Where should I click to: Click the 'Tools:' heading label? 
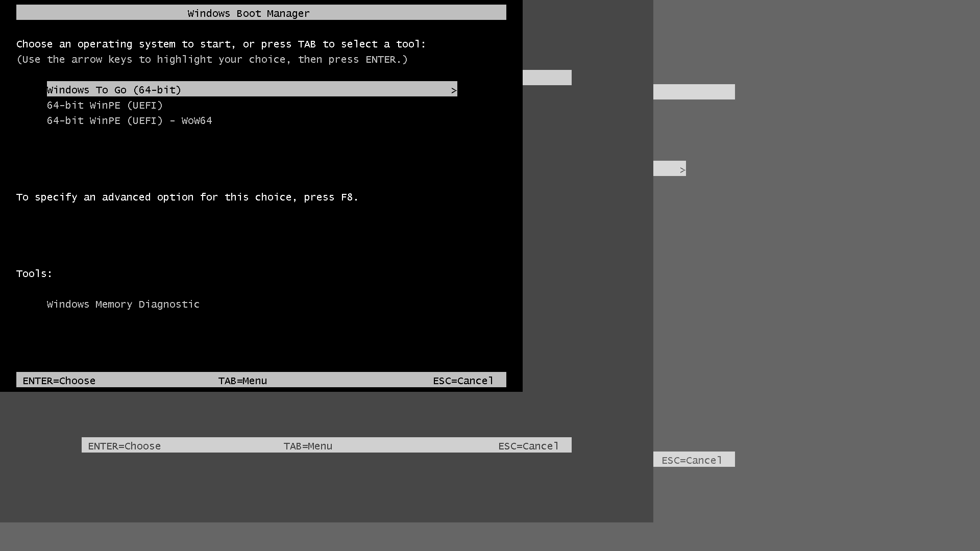click(34, 274)
